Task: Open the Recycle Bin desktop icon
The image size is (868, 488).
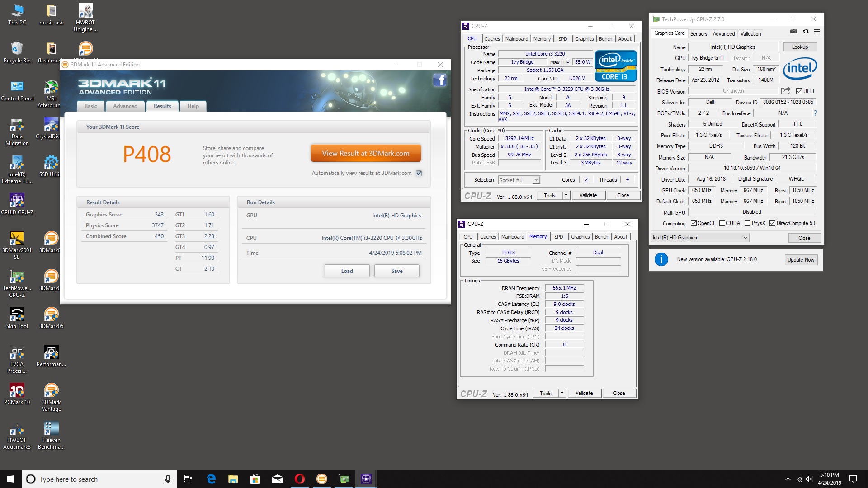Action: (x=17, y=52)
